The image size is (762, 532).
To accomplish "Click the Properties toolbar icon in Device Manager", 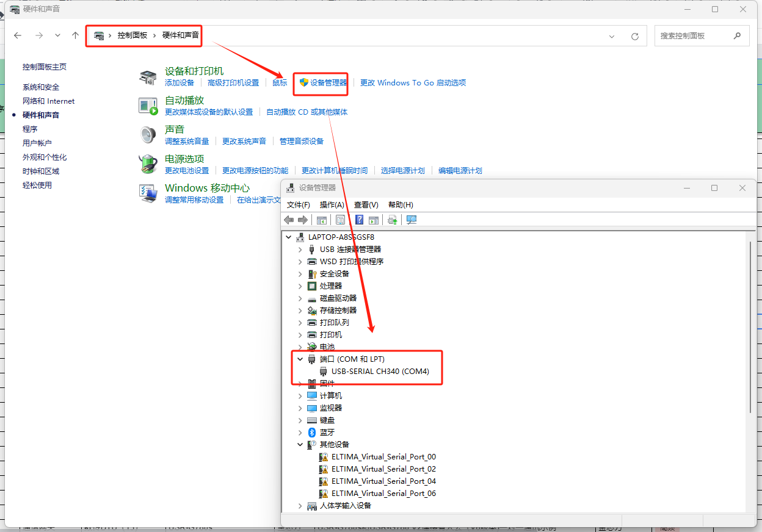I will [341, 220].
